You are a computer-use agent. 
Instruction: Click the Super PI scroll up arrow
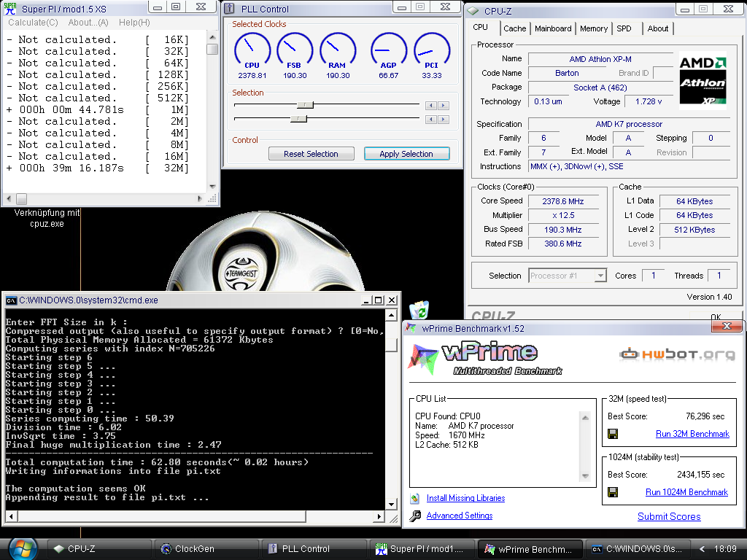212,38
